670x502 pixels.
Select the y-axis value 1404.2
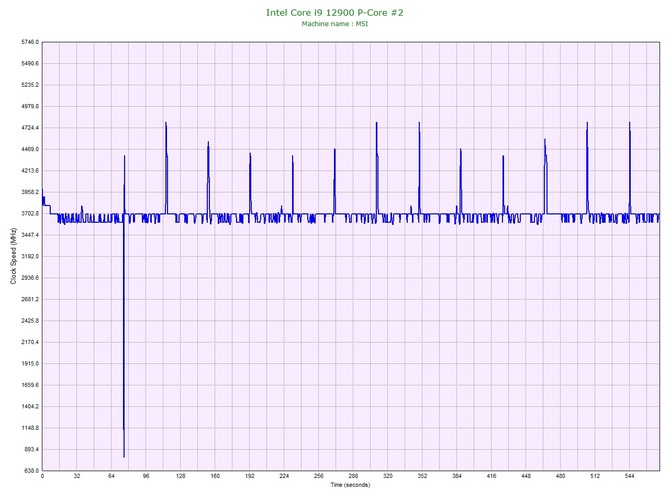[x=30, y=406]
